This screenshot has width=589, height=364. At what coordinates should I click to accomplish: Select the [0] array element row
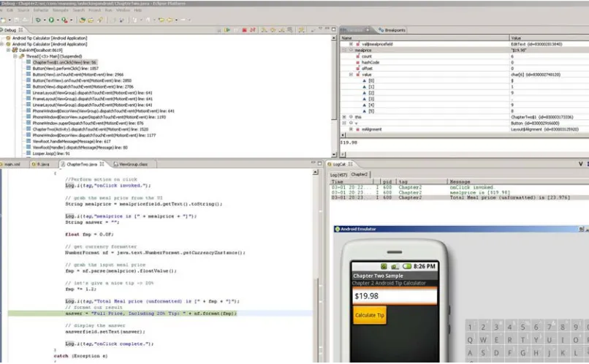464,80
